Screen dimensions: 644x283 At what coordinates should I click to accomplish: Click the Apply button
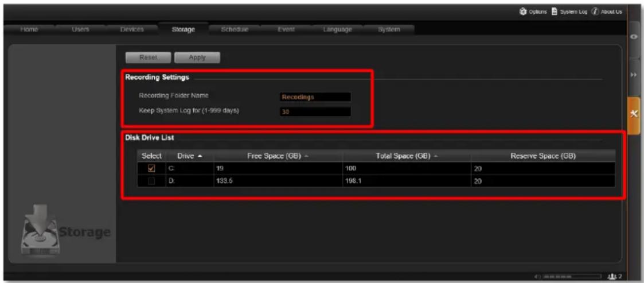[x=197, y=57]
